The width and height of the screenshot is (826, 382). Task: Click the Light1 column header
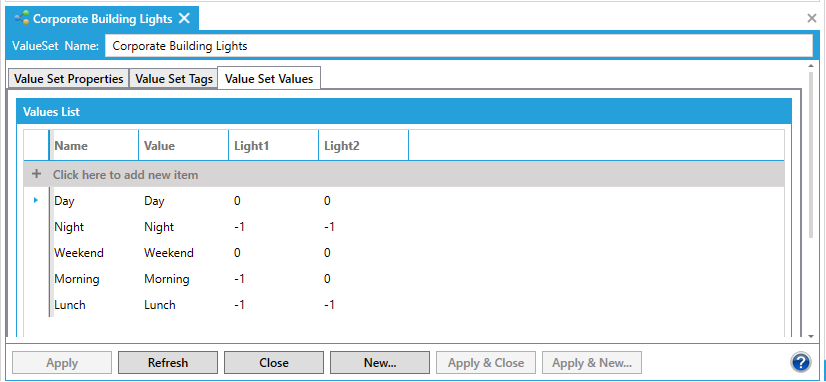[273, 146]
